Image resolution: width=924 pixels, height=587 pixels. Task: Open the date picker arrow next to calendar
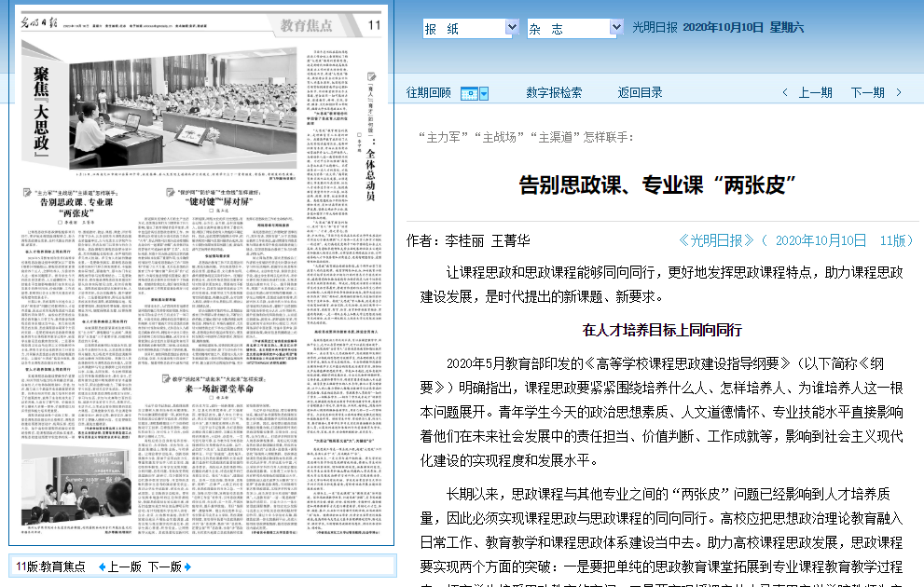[483, 93]
